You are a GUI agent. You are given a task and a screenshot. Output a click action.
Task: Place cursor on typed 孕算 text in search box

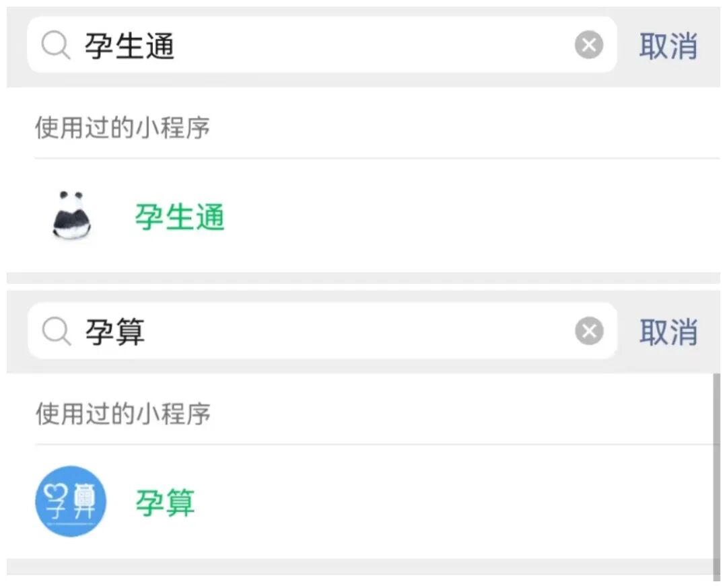(x=114, y=332)
